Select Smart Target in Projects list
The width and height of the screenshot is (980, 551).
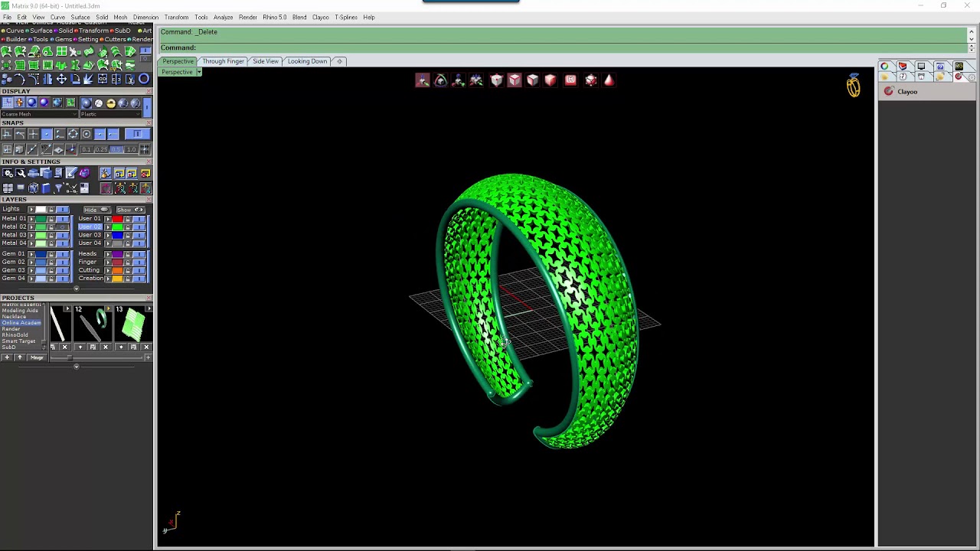click(18, 341)
